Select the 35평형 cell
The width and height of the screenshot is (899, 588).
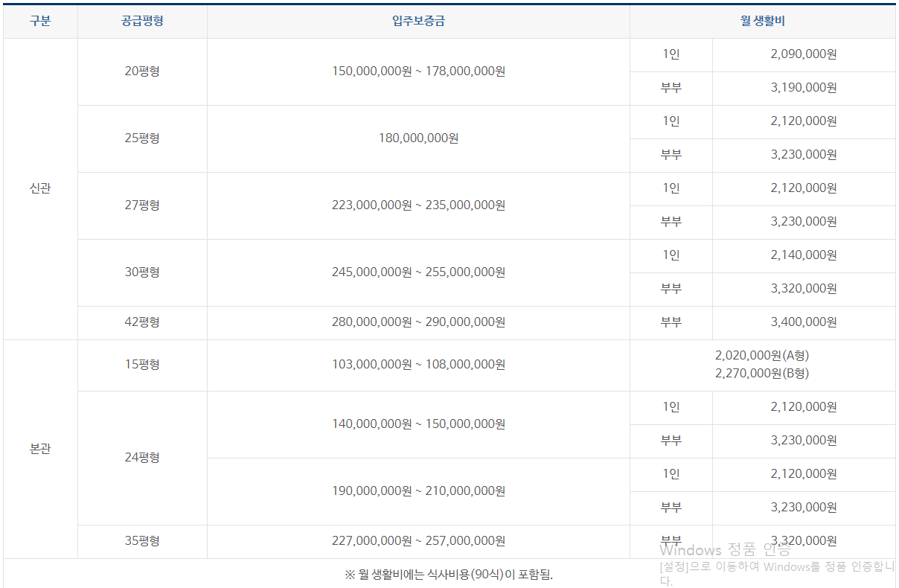click(142, 541)
